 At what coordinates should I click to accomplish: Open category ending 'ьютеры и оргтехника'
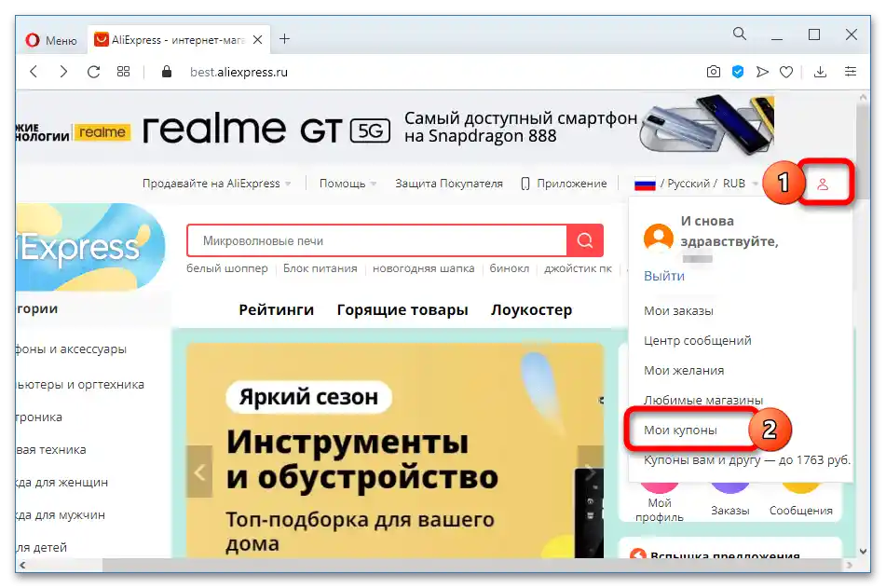[x=80, y=385]
